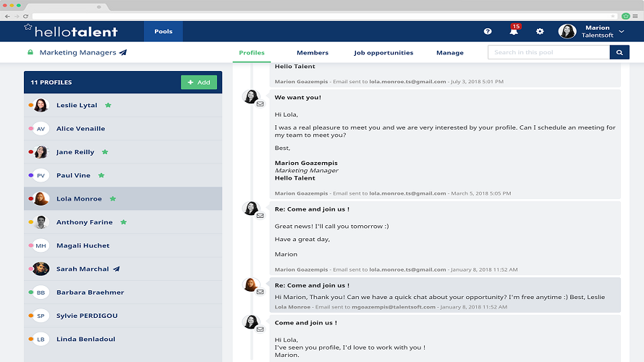The image size is (644, 362).
Task: Click browser back arrow
Action: 7,16
